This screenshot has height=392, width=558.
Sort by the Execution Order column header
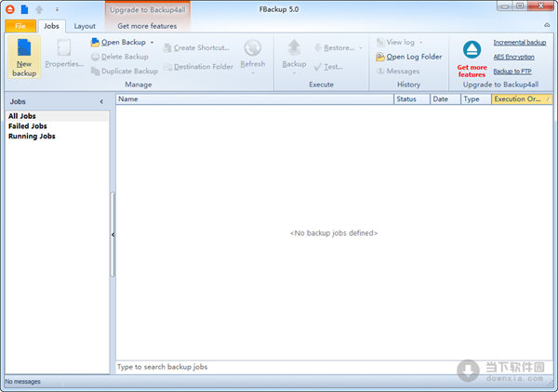(522, 99)
